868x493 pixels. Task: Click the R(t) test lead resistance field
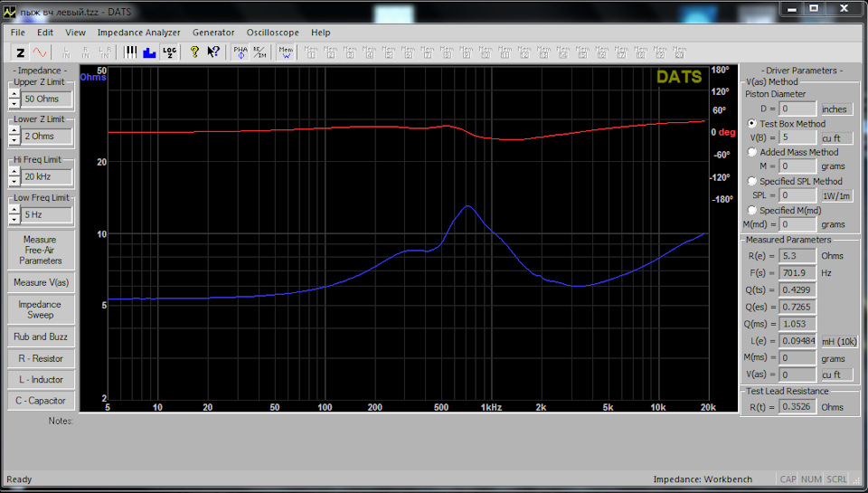pyautogui.click(x=797, y=406)
